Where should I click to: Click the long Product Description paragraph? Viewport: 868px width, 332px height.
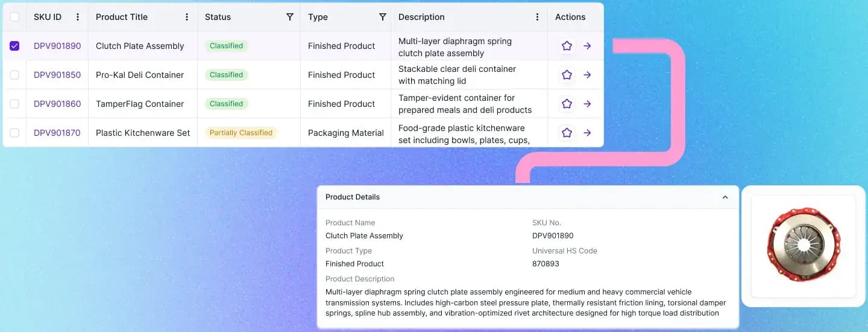(x=526, y=302)
